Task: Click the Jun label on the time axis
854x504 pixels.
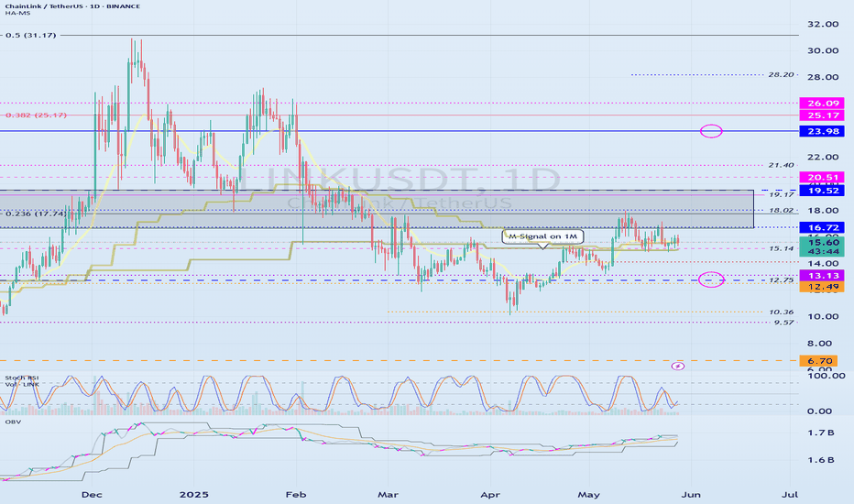Action: (691, 495)
